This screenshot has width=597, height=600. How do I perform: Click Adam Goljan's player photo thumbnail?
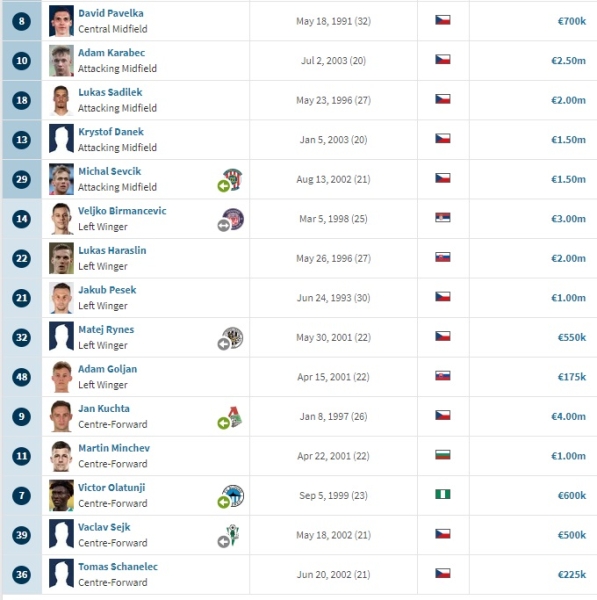coord(61,377)
